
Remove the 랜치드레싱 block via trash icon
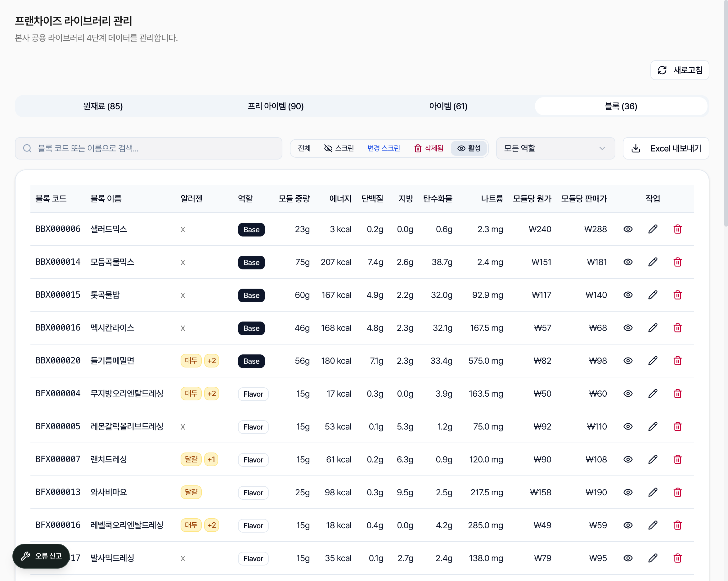point(677,459)
